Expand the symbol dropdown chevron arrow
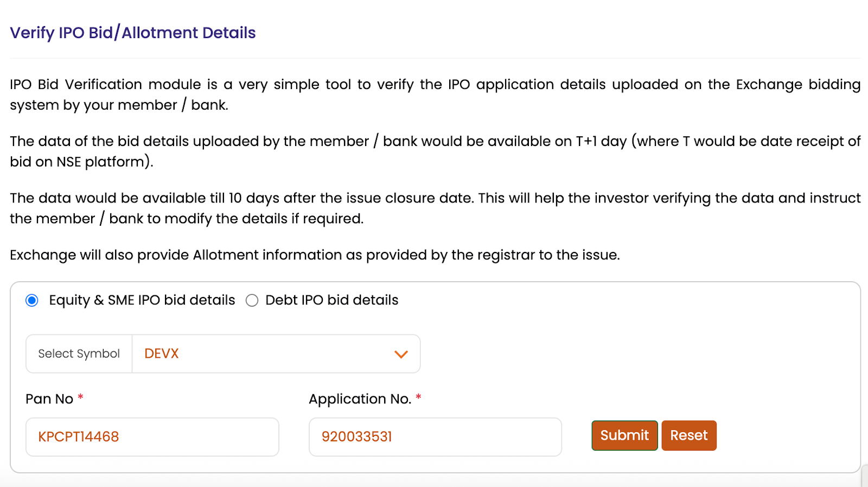The image size is (868, 487). pyautogui.click(x=401, y=354)
